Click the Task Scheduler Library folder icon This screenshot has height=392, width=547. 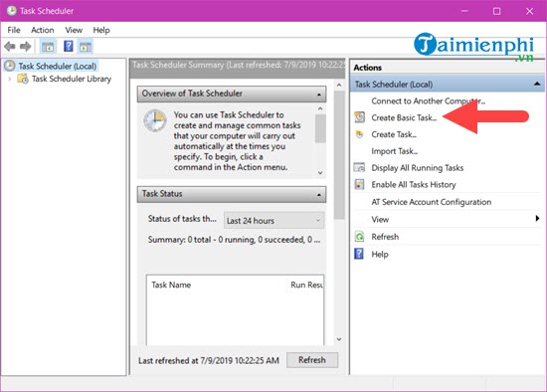pyautogui.click(x=23, y=79)
